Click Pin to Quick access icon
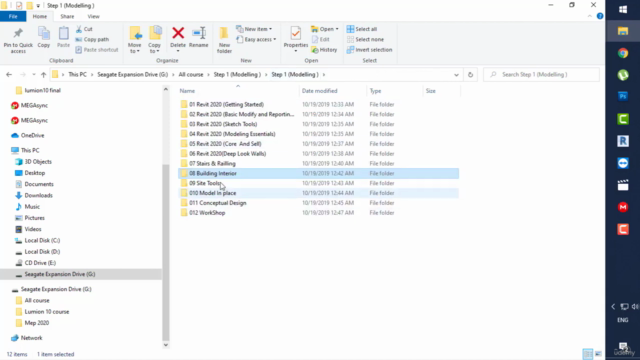 click(18, 33)
